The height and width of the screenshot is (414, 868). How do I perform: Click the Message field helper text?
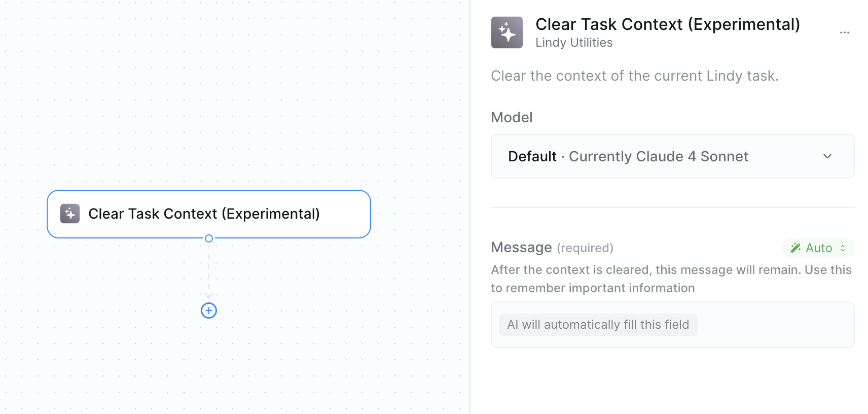click(671, 279)
